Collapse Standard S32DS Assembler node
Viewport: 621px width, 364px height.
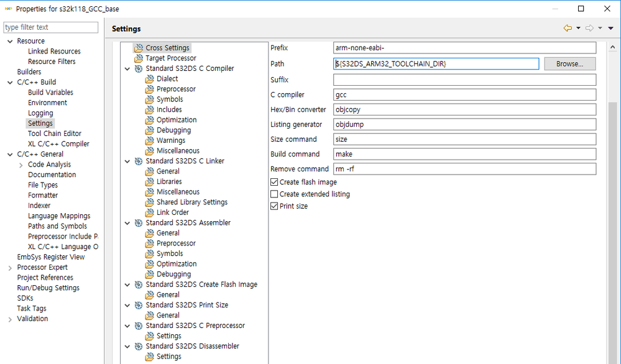tap(127, 223)
